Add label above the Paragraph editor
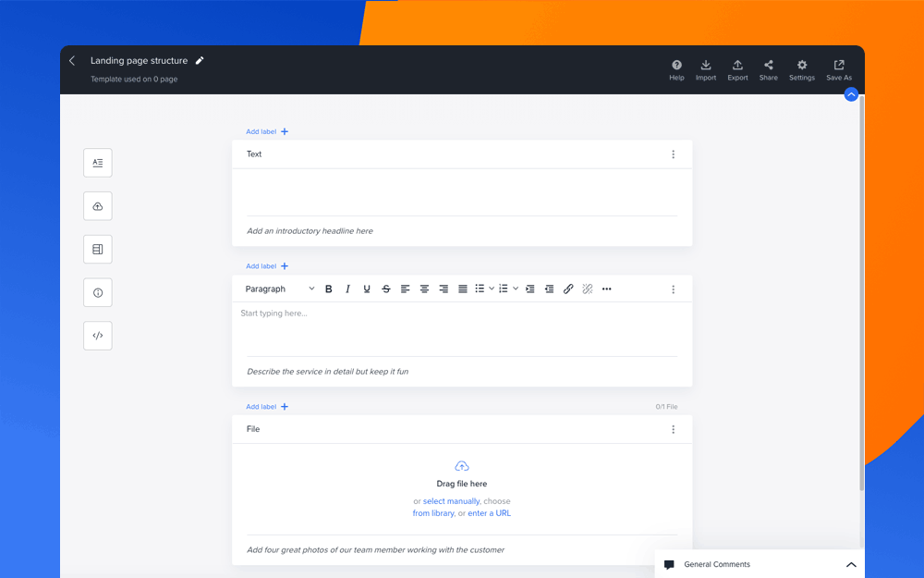 (267, 266)
